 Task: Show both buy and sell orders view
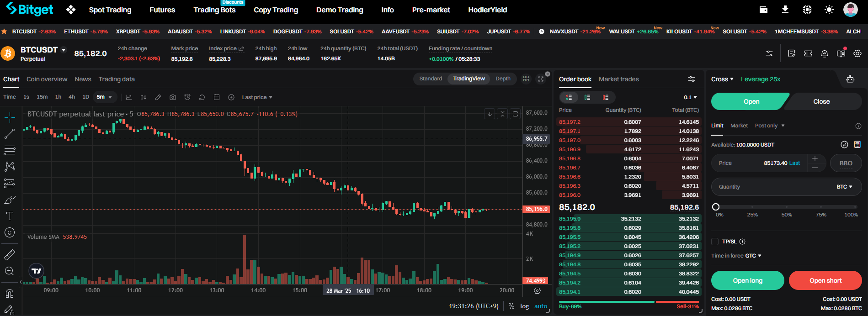click(569, 97)
